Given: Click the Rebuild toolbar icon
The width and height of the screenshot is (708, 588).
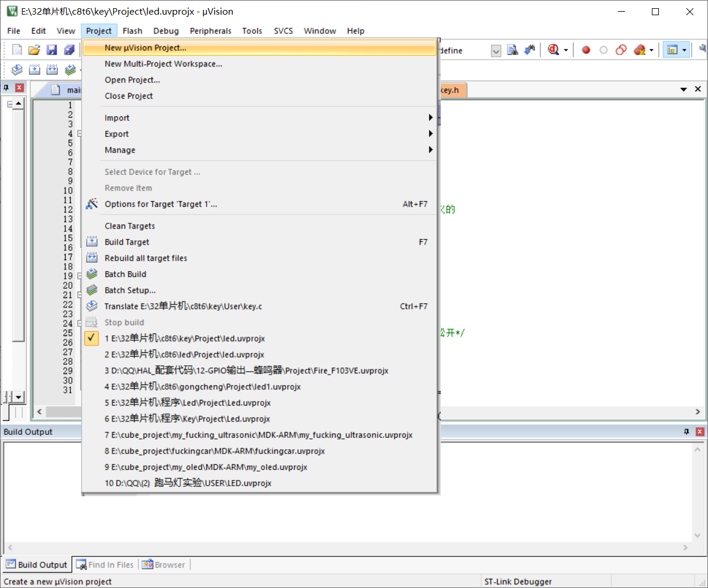Looking at the screenshot, I should pos(52,70).
